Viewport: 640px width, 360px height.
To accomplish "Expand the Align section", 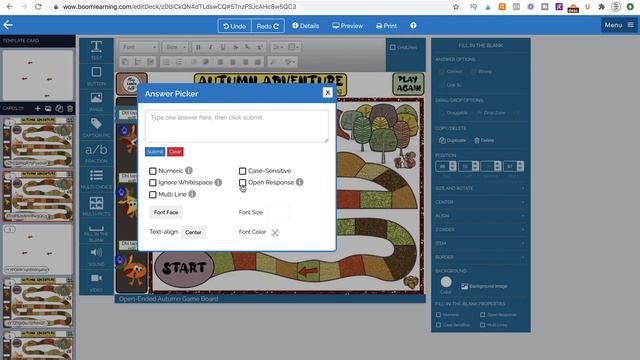I will click(x=480, y=216).
